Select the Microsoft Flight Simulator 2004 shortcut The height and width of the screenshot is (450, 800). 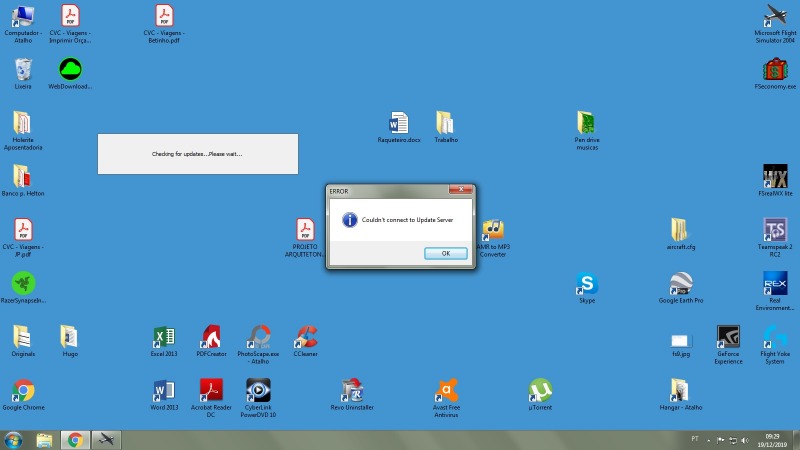tap(775, 24)
